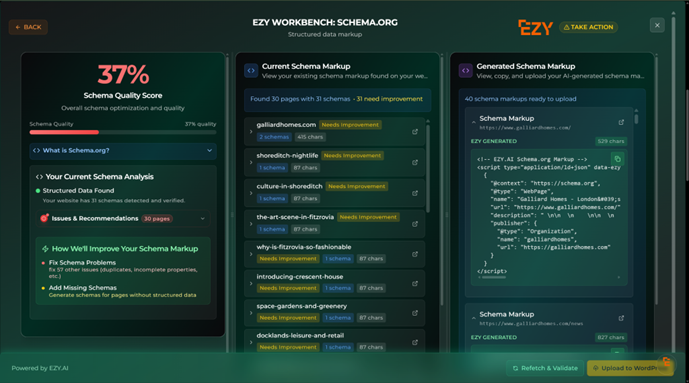Viewport: 689px width, 383px height.
Task: Click the 827 chars badge
Action: [x=611, y=337]
